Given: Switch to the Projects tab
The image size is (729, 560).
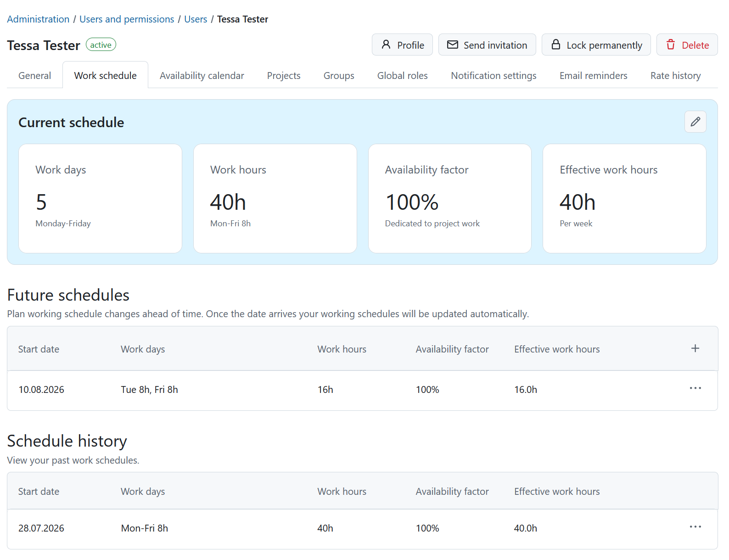Looking at the screenshot, I should (284, 76).
